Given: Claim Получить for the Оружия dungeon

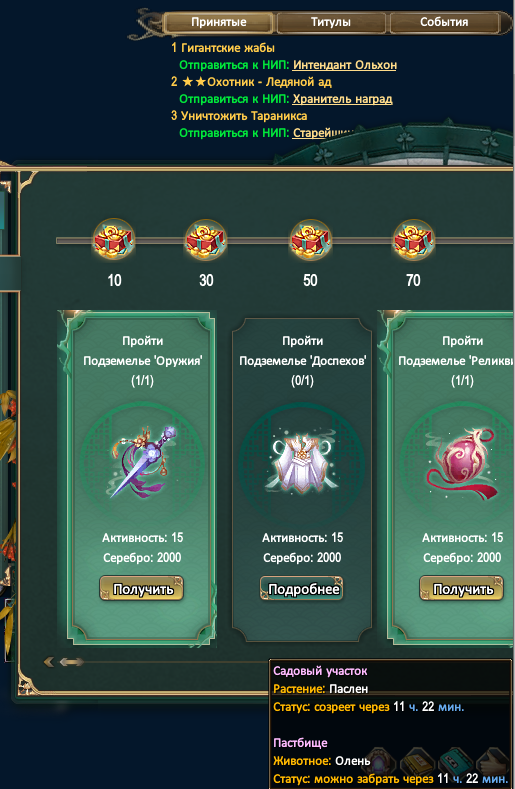Looking at the screenshot, I should point(141,589).
